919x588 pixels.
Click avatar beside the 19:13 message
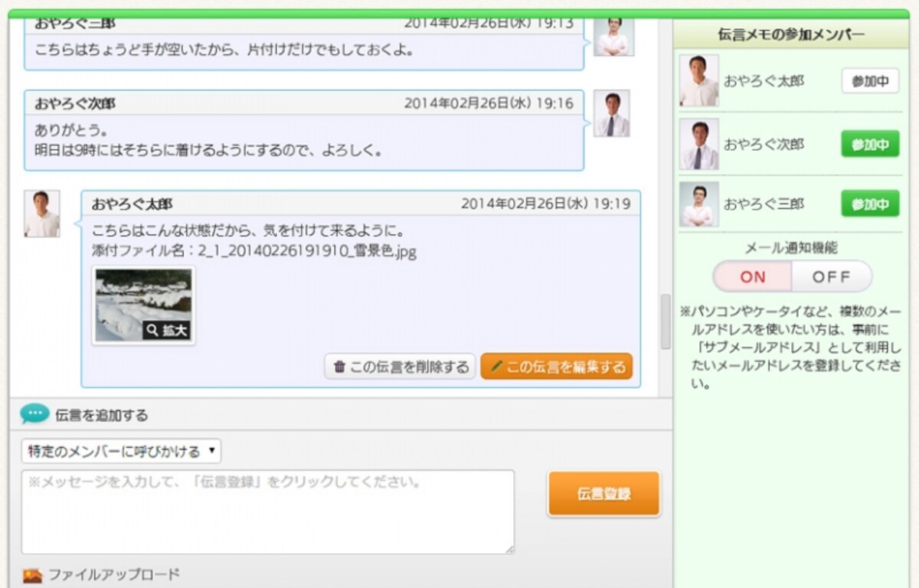point(613,36)
